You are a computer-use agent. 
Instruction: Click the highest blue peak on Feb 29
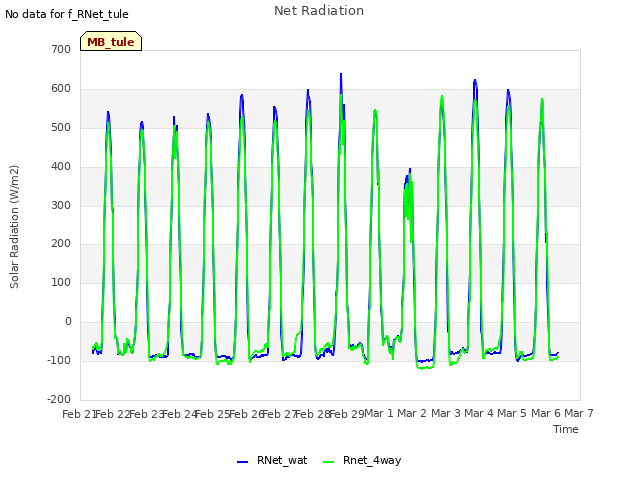(341, 75)
